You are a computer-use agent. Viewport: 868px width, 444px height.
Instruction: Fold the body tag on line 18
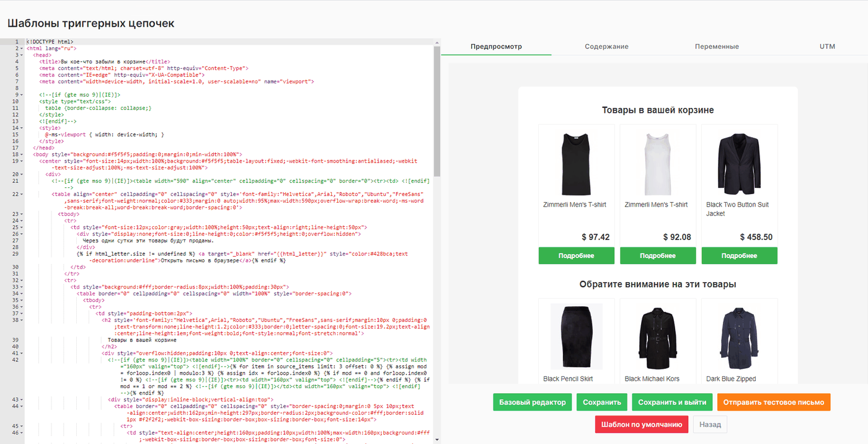tap(22, 154)
